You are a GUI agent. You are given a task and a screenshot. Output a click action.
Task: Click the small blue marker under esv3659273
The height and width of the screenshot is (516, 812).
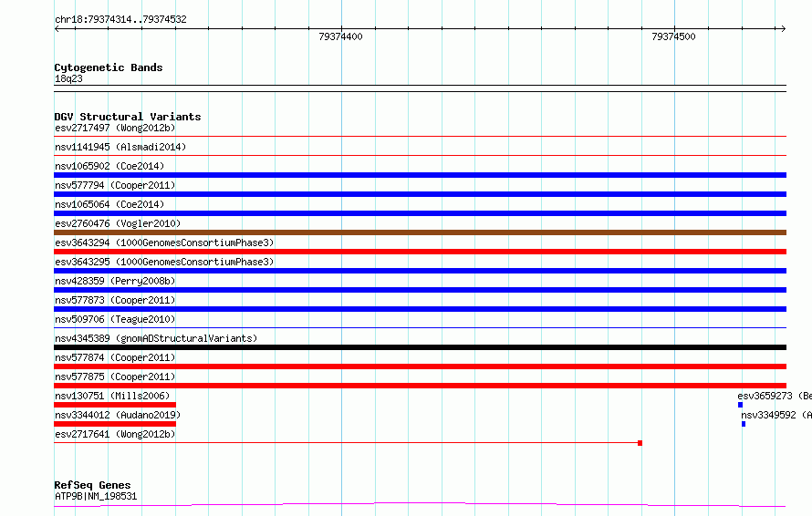(740, 405)
